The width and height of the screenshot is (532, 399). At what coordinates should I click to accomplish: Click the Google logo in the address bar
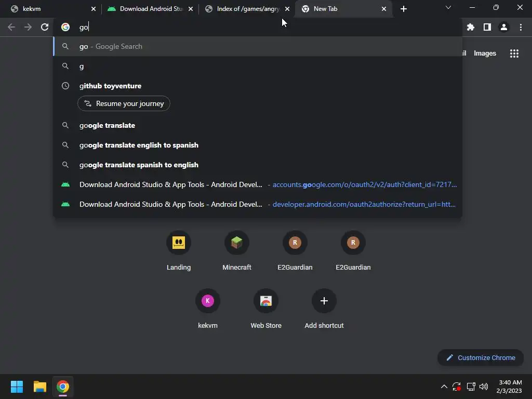[x=65, y=27]
